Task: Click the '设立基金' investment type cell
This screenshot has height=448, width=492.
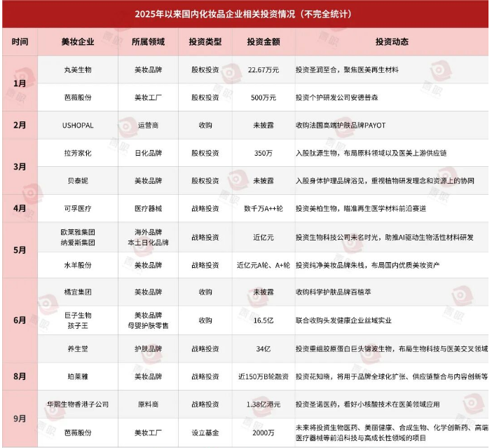Action: pyautogui.click(x=205, y=433)
